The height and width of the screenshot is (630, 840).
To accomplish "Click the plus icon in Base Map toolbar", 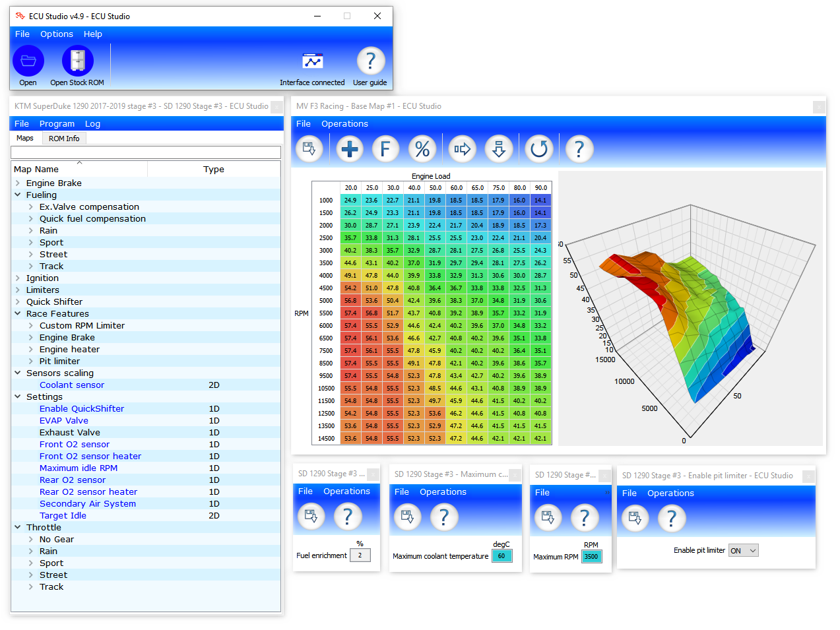I will pos(350,149).
